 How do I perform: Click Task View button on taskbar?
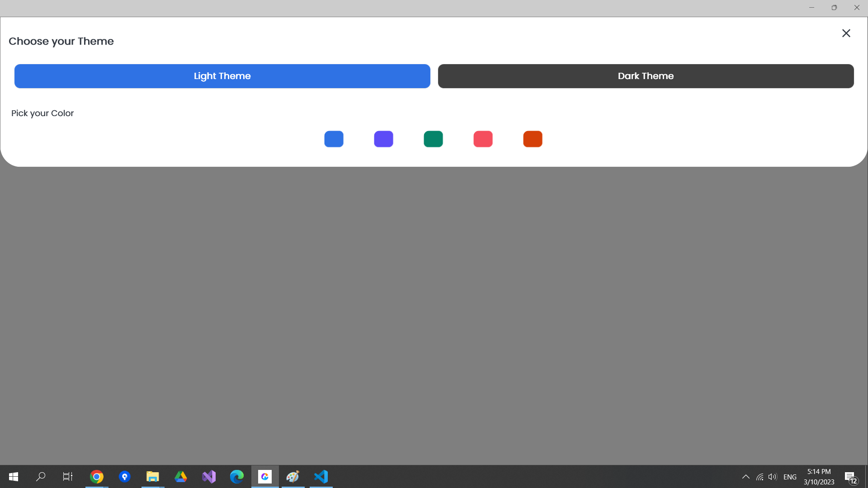pyautogui.click(x=67, y=477)
